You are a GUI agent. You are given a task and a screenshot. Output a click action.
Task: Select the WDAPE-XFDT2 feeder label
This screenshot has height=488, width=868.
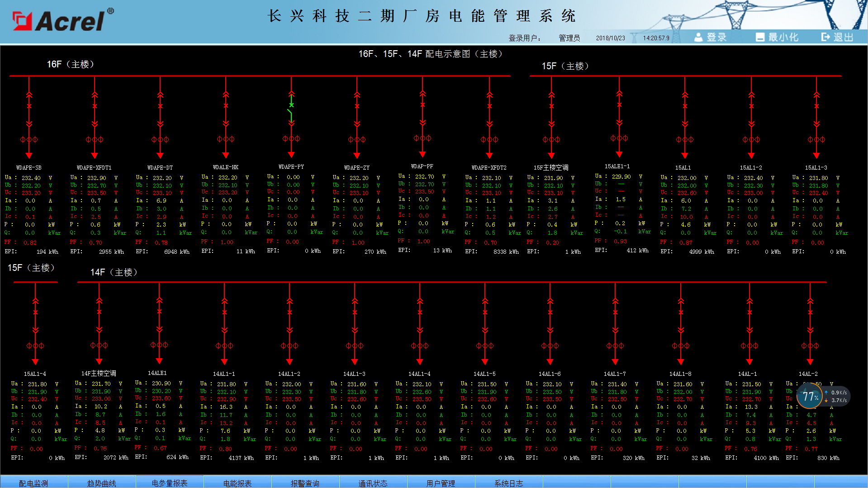click(x=489, y=167)
